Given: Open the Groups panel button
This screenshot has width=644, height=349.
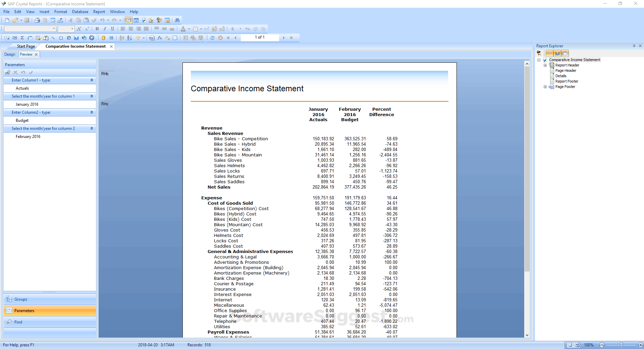Looking at the screenshot, I should tap(20, 299).
